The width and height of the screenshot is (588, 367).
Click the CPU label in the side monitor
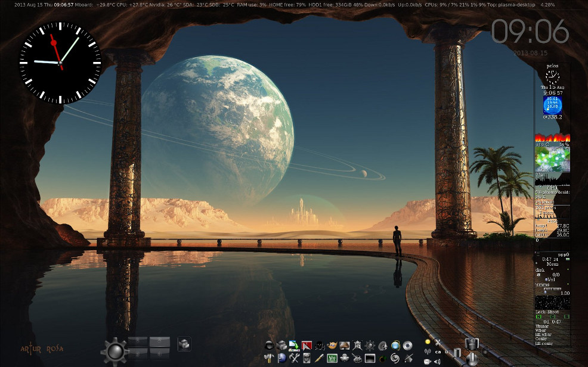[552, 188]
